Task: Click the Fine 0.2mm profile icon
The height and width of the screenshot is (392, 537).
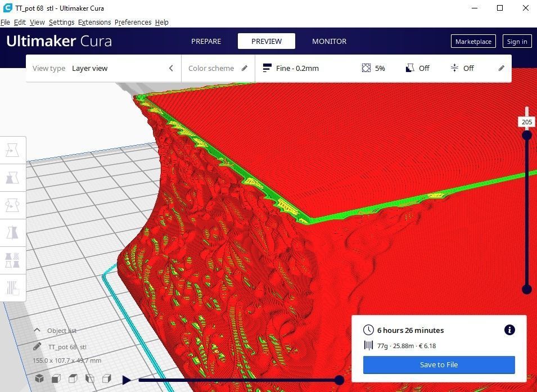Action: click(267, 68)
